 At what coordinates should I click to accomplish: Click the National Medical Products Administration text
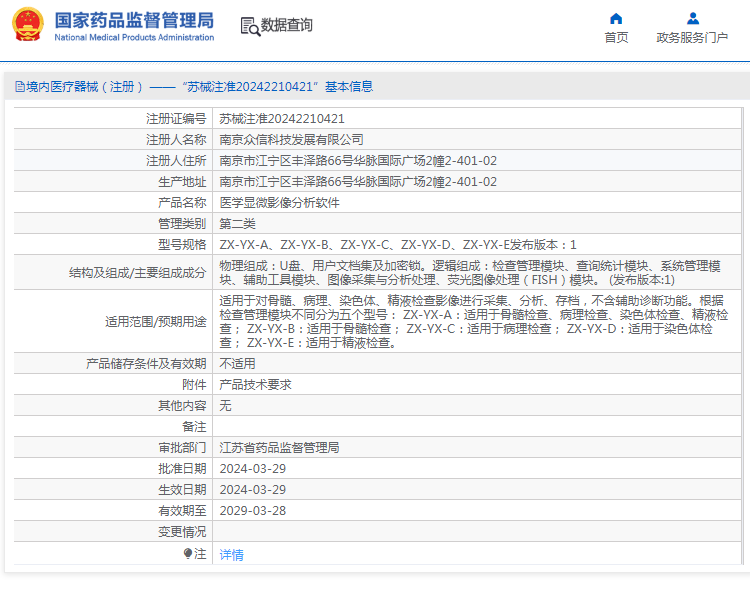(134, 37)
